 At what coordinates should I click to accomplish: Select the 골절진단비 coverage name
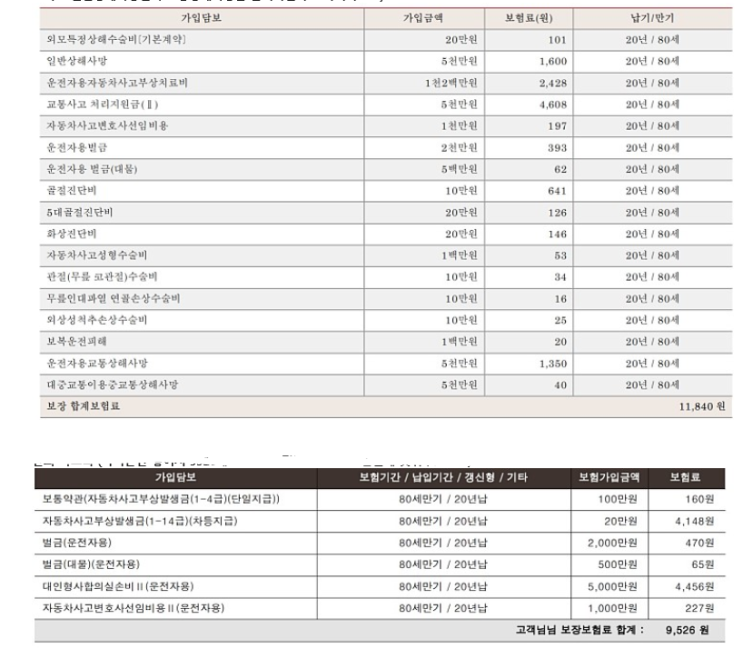tap(72, 190)
